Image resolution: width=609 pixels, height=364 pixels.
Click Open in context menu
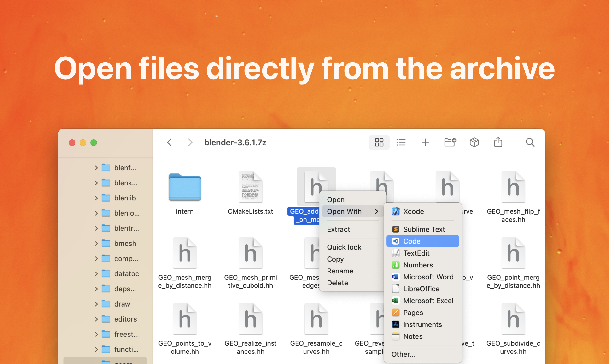tap(353, 200)
